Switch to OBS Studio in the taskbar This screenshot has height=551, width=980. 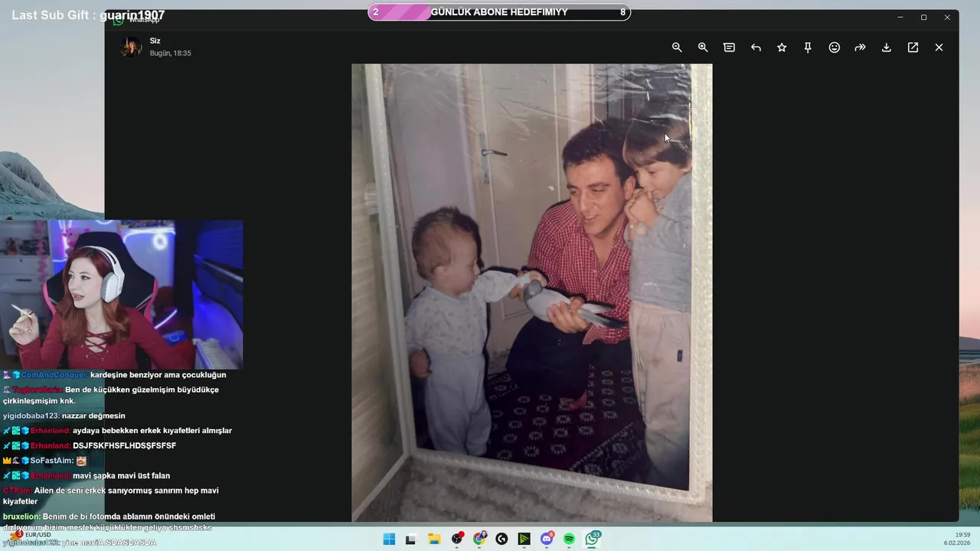[457, 539]
